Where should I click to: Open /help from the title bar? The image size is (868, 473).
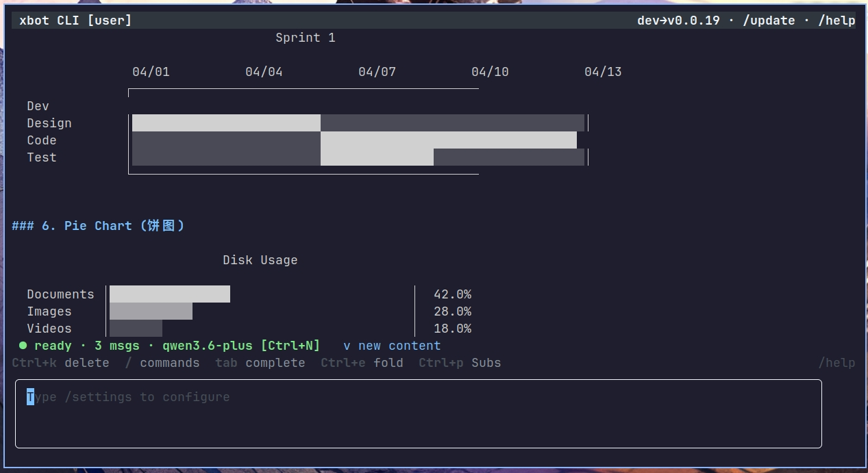[836, 21]
